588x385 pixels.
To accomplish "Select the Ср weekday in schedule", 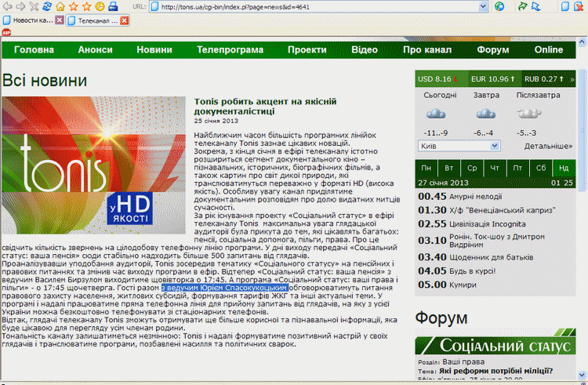I will [x=471, y=168].
